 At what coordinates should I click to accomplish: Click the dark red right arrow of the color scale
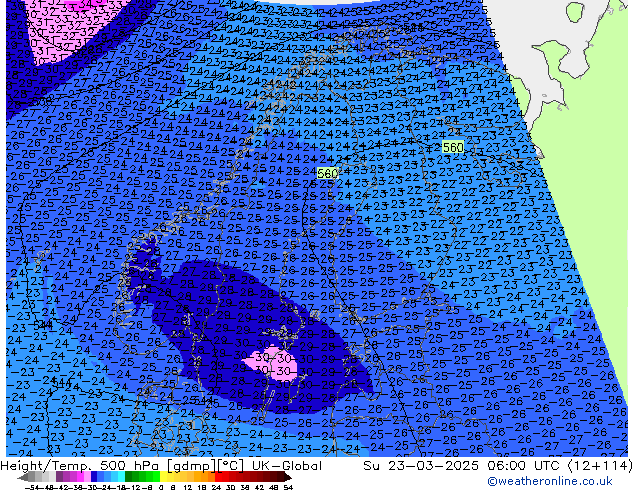[288, 477]
